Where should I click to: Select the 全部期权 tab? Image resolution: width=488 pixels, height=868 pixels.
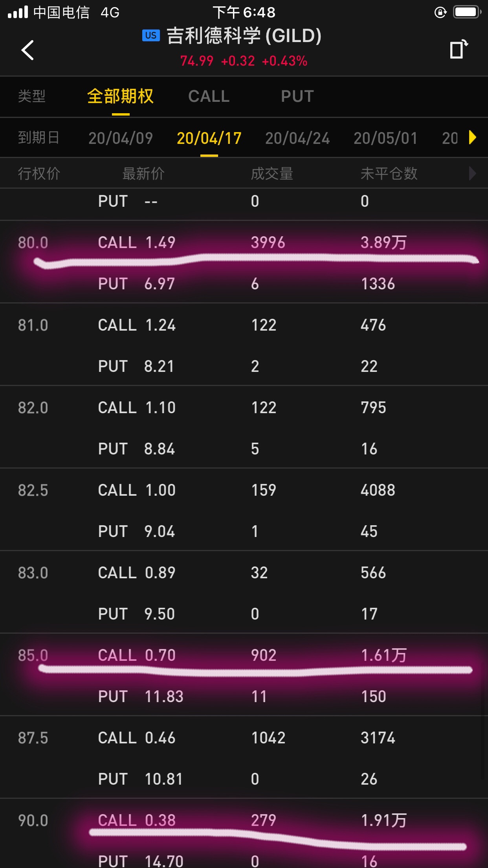click(120, 96)
